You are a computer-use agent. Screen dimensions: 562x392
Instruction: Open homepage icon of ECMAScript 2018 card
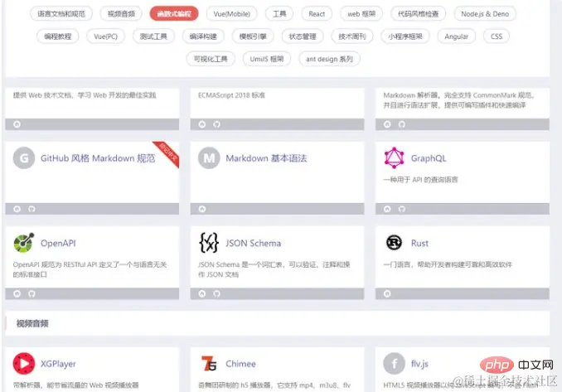[x=202, y=124]
